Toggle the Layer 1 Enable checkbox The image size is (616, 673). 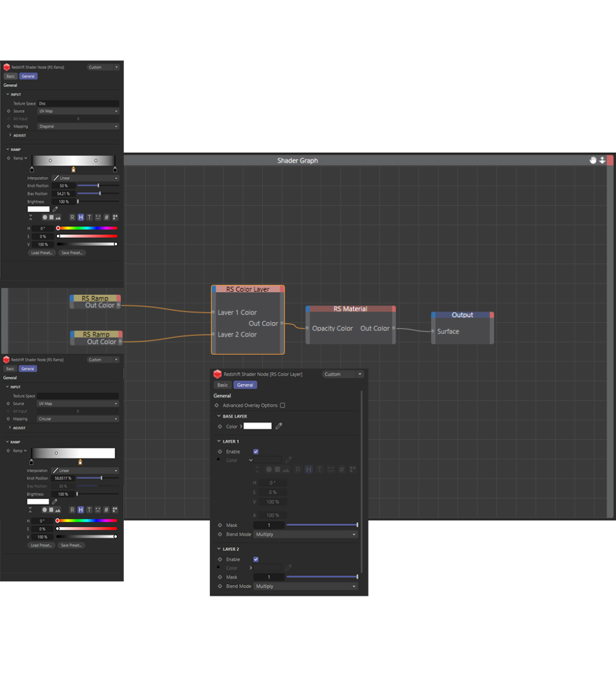(255, 452)
